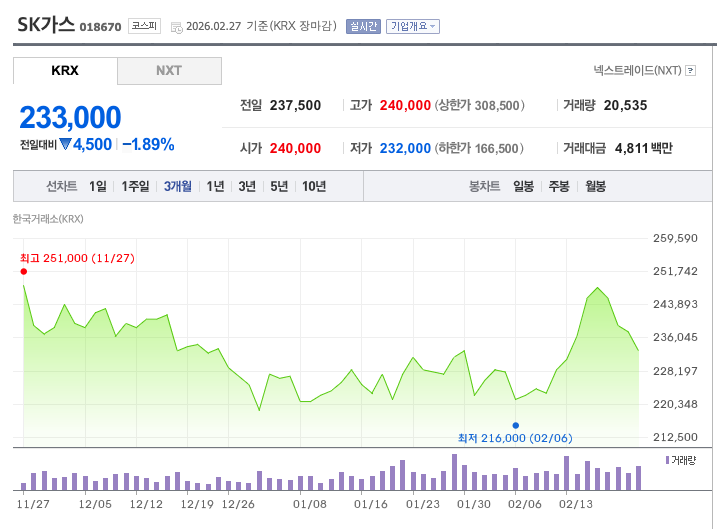Viewport: 717px width, 529px height.
Task: Click the 고가 value 240,000
Action: [x=405, y=106]
